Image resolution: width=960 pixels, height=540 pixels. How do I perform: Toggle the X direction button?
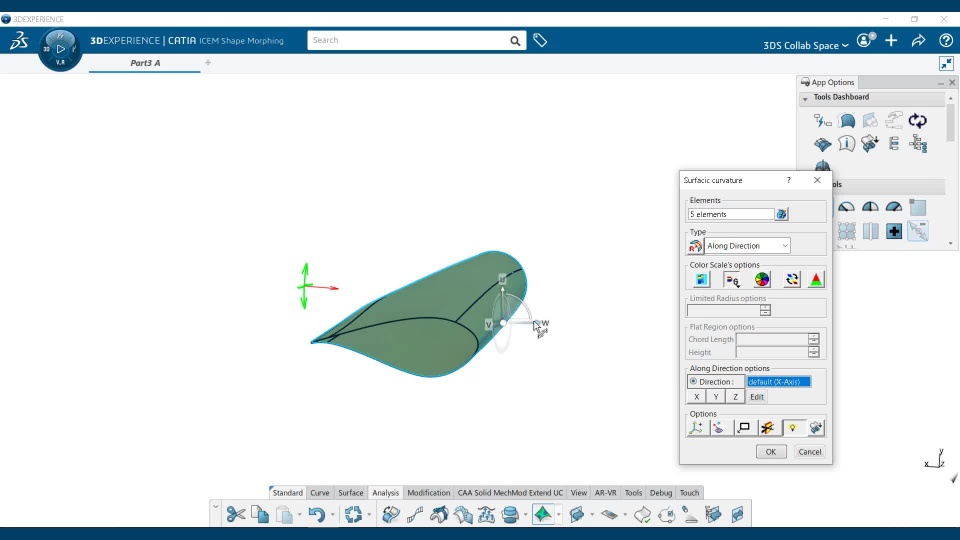click(x=697, y=397)
